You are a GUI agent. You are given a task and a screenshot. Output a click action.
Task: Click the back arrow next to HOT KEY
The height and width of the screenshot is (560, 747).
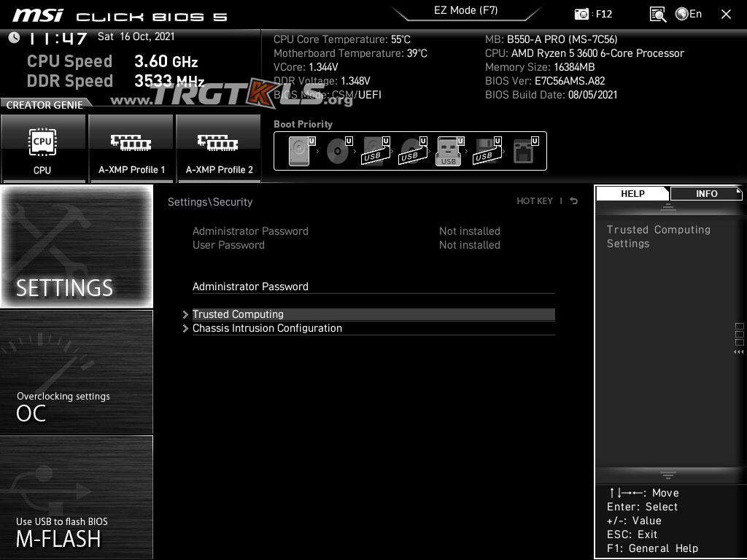tap(574, 201)
